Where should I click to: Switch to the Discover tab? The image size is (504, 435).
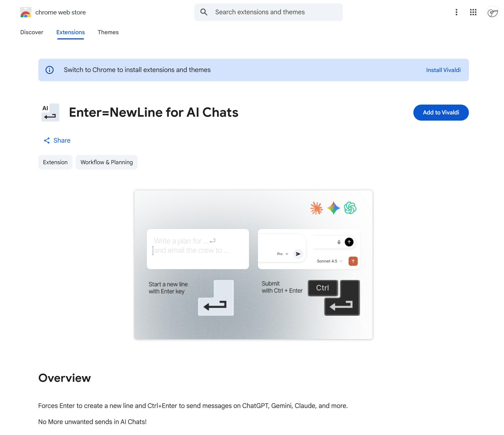32,32
